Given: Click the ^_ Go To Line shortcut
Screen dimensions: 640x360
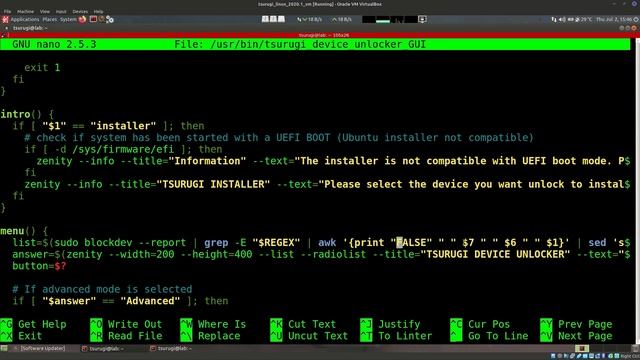Looking at the screenshot, I should 489,336.
